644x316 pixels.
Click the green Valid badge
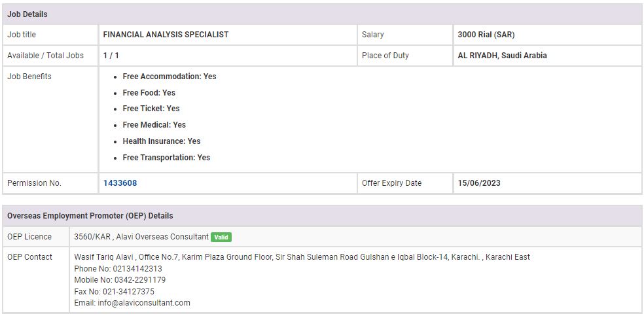tap(221, 237)
